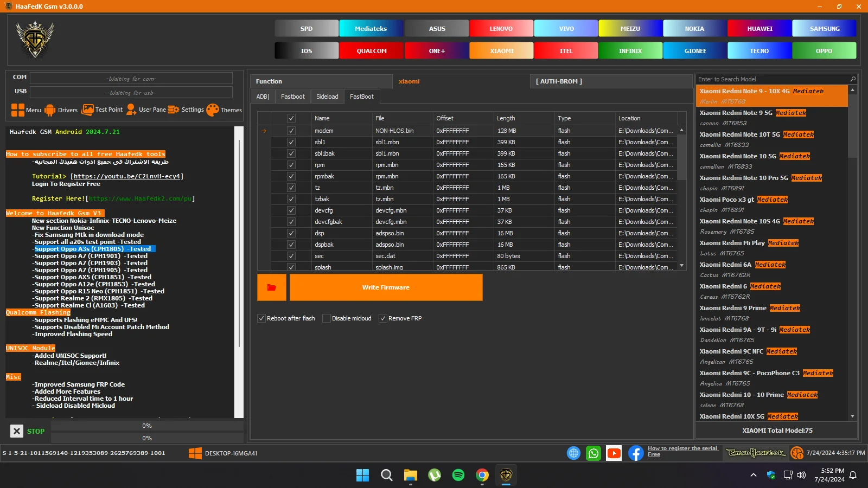Open the website globe icon
The width and height of the screenshot is (868, 488).
point(573,453)
